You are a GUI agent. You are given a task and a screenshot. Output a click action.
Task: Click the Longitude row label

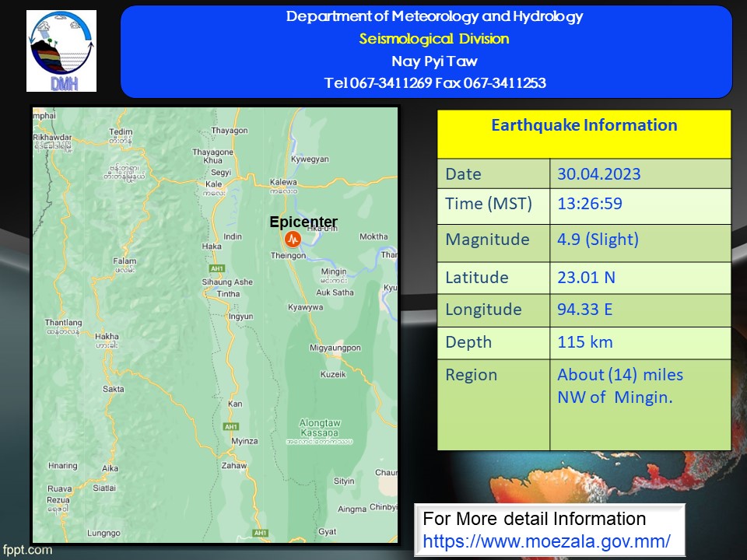[483, 310]
